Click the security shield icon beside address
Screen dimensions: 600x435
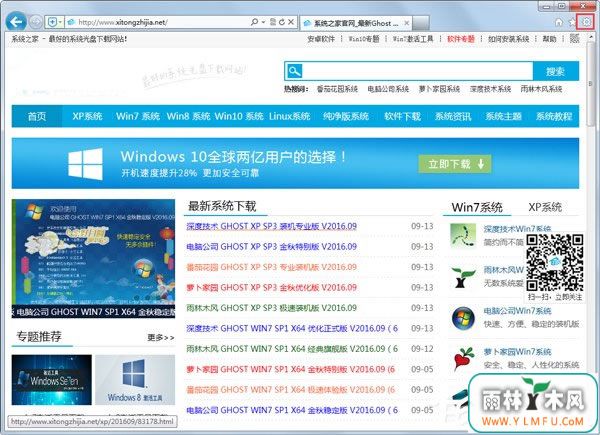pos(52,22)
